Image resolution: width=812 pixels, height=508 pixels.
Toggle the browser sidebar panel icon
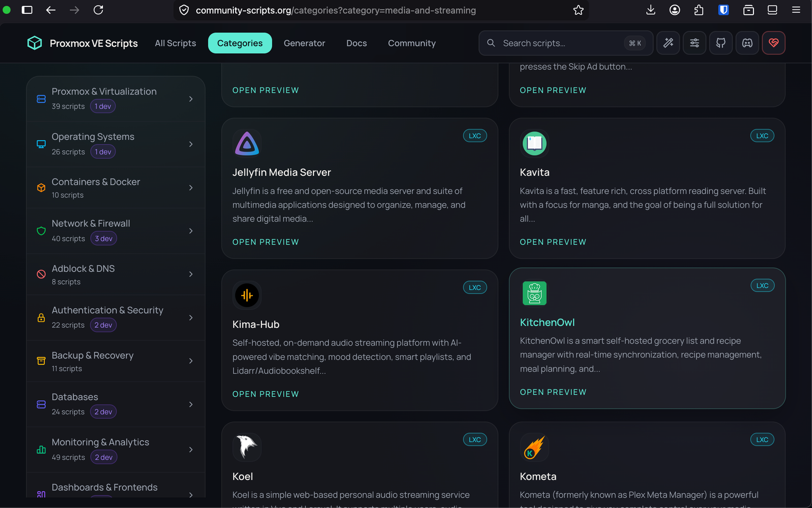pos(27,10)
